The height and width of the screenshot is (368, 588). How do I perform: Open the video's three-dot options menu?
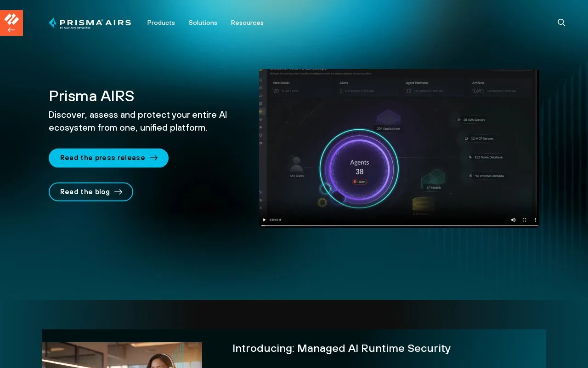coord(535,220)
